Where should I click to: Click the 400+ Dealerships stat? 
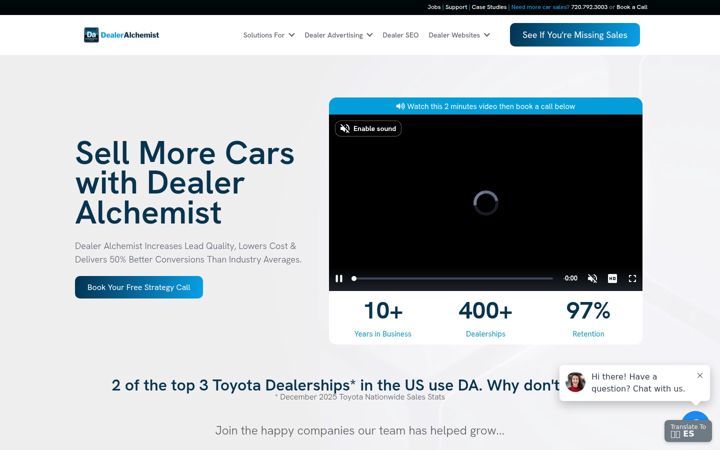coord(485,319)
